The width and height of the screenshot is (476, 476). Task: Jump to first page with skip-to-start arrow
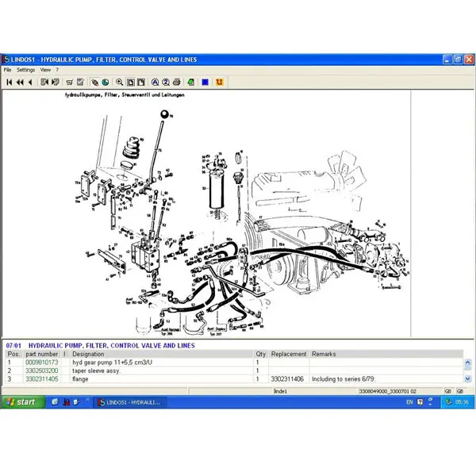tap(9, 83)
